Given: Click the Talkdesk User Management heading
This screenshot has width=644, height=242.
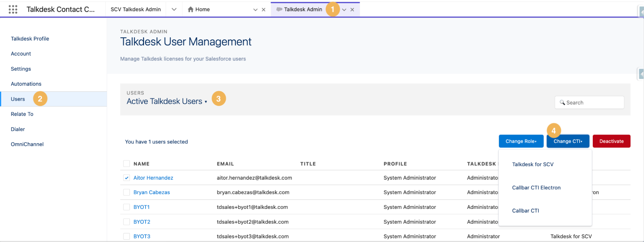Looking at the screenshot, I should 186,42.
